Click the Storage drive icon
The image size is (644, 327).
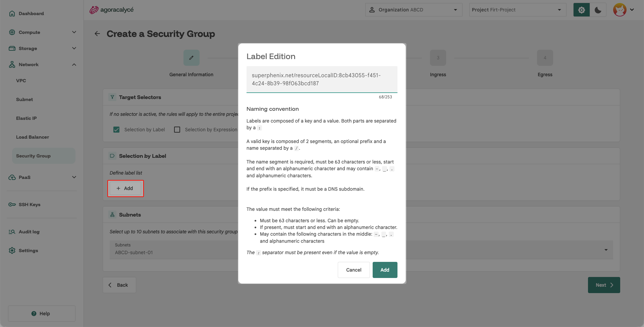point(12,48)
